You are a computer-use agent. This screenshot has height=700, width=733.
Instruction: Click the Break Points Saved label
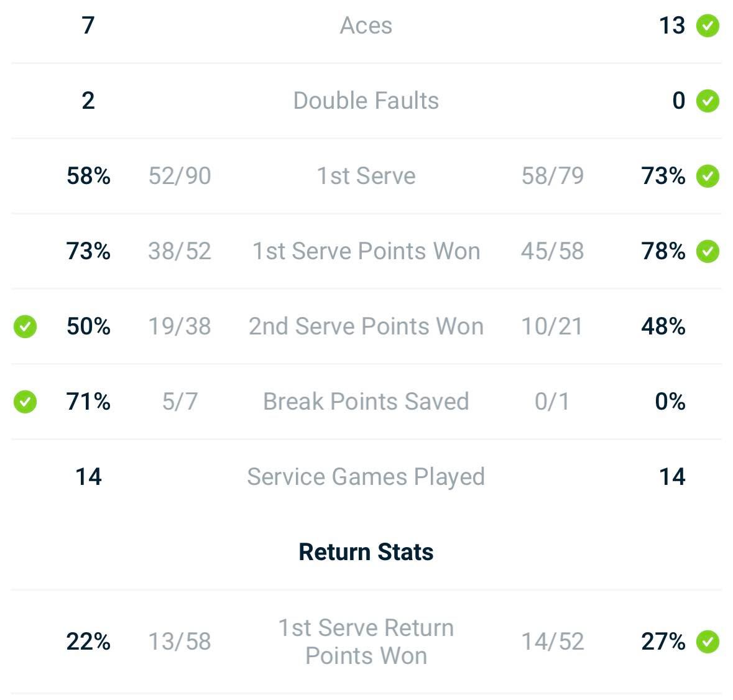[x=366, y=402]
